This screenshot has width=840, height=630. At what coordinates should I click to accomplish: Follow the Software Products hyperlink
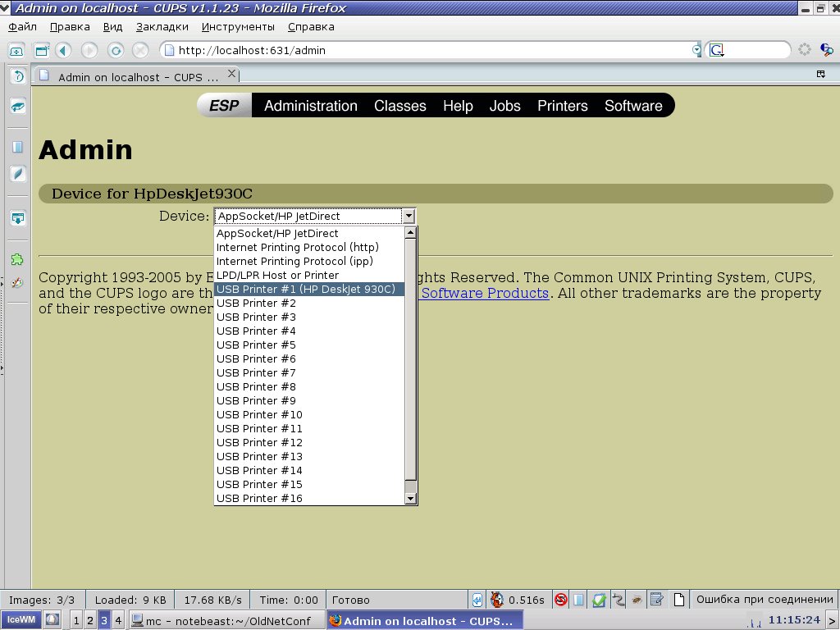[x=485, y=293]
